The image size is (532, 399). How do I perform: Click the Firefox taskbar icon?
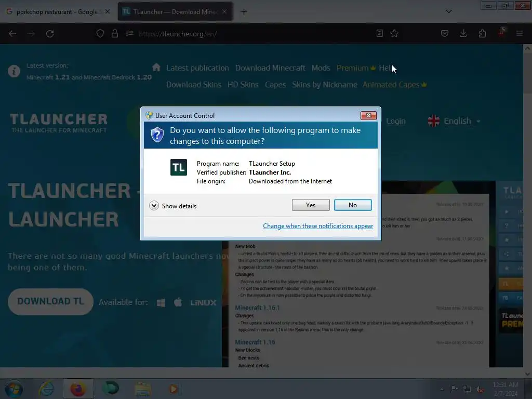(78, 389)
